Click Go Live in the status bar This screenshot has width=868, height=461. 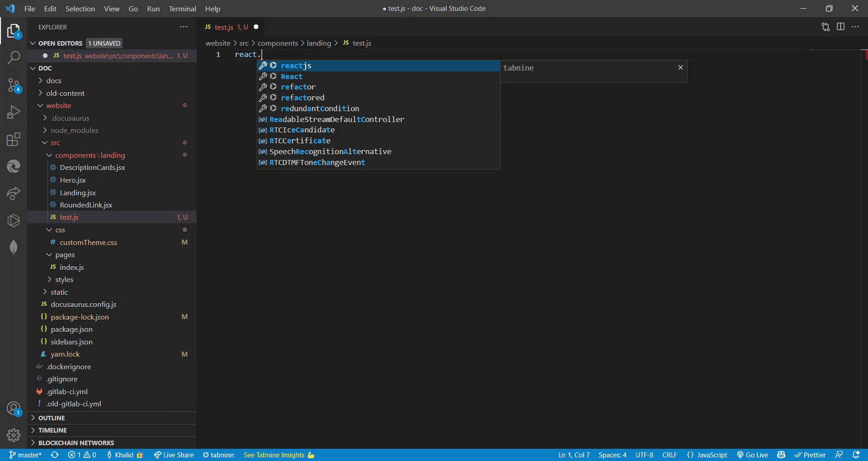click(x=753, y=455)
